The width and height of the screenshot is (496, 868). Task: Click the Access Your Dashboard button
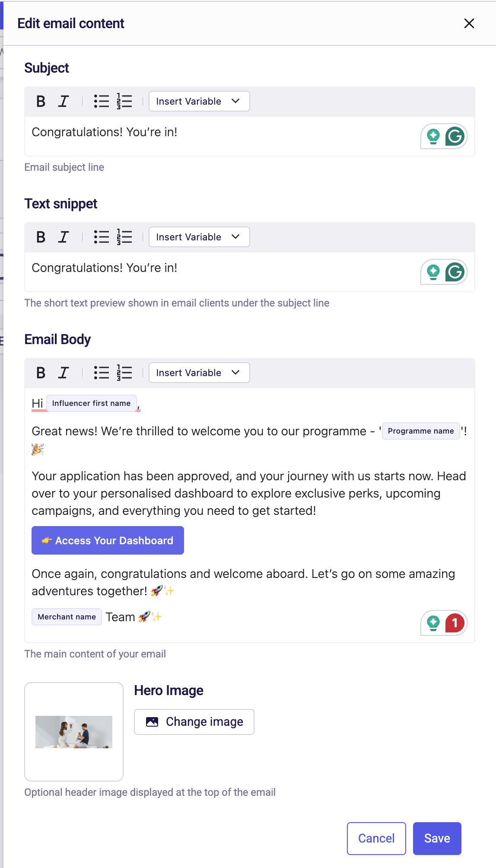point(108,540)
